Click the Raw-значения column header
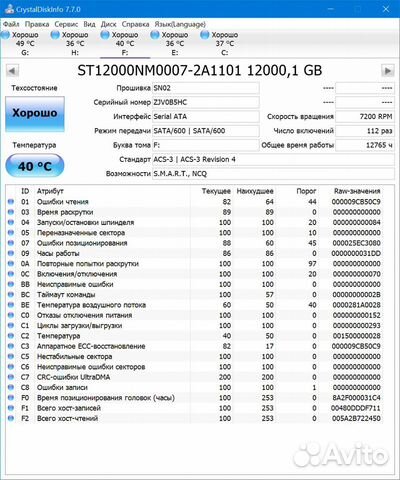This screenshot has width=400, height=480. [x=357, y=191]
